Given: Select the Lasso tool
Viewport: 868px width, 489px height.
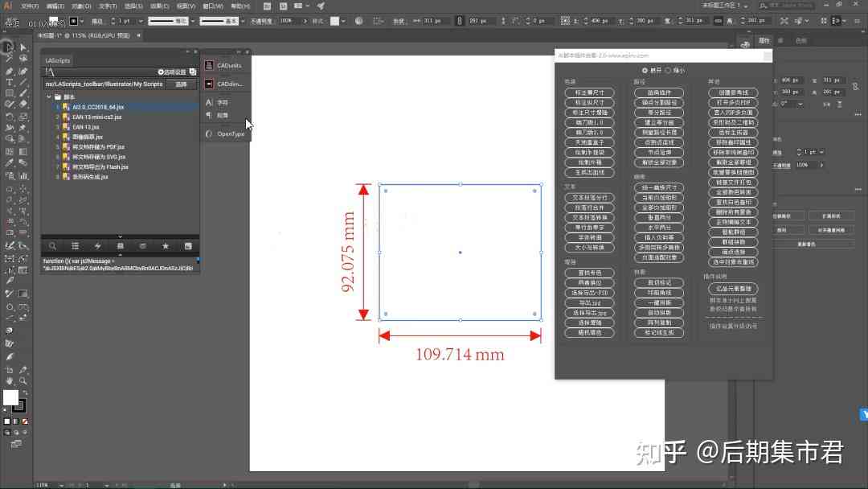Looking at the screenshot, I should click(23, 58).
